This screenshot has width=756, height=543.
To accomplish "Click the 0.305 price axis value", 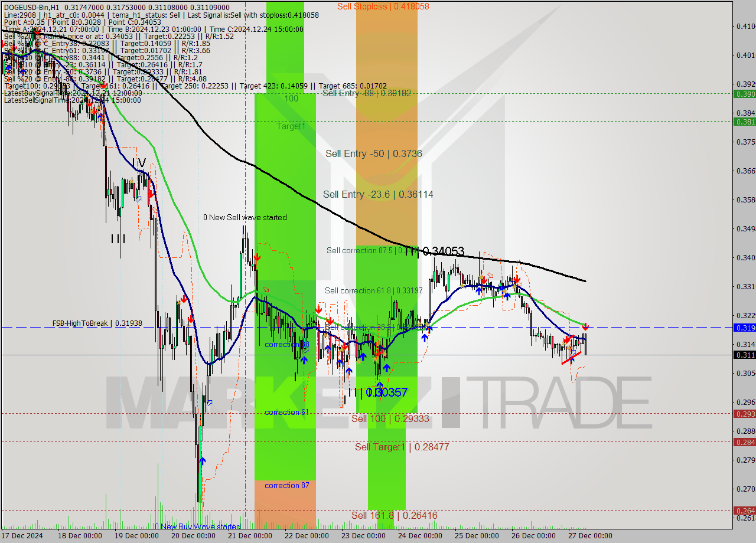I will (x=745, y=373).
